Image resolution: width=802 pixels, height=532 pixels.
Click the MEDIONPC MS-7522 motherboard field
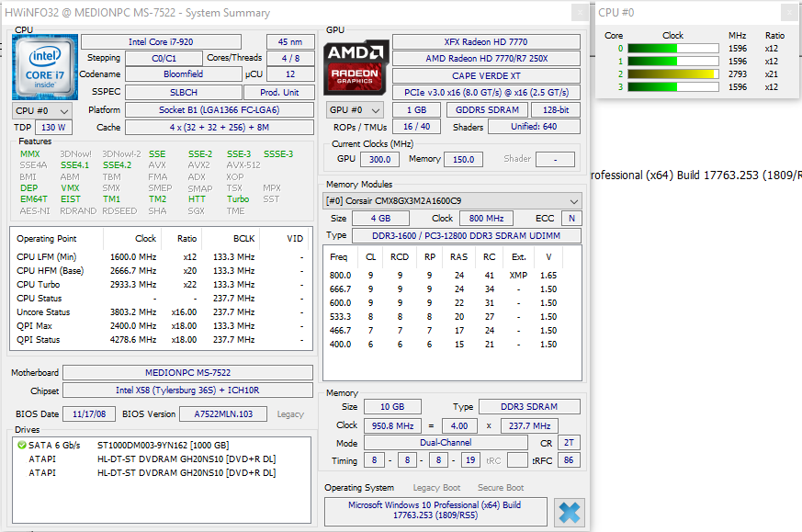click(x=187, y=373)
